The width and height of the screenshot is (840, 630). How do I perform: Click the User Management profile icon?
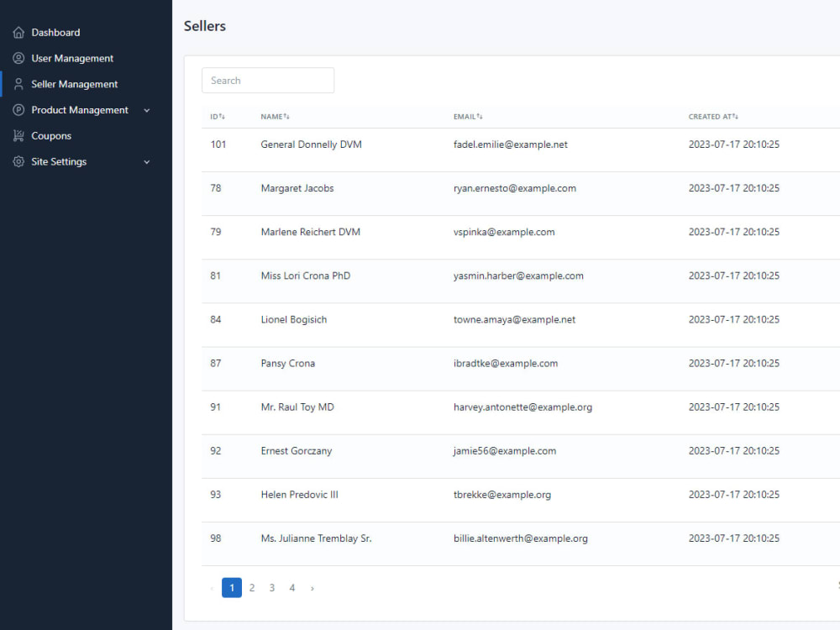pos(18,59)
